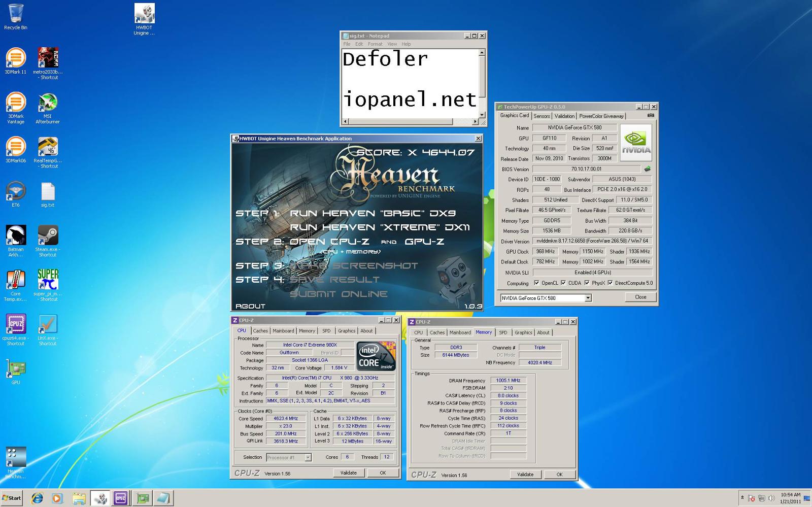This screenshot has width=812, height=507.
Task: Open Notepad File menu
Action: pyautogui.click(x=347, y=44)
